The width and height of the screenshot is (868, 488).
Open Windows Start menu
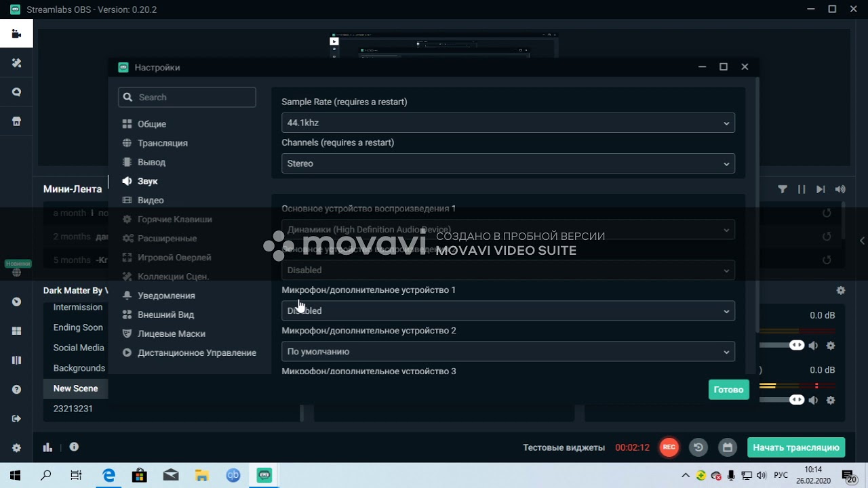pyautogui.click(x=15, y=475)
